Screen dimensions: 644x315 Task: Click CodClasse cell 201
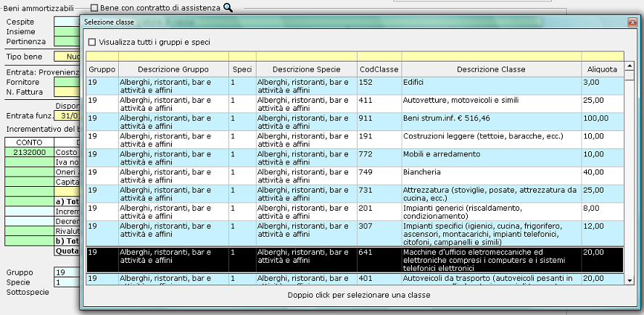(x=379, y=212)
